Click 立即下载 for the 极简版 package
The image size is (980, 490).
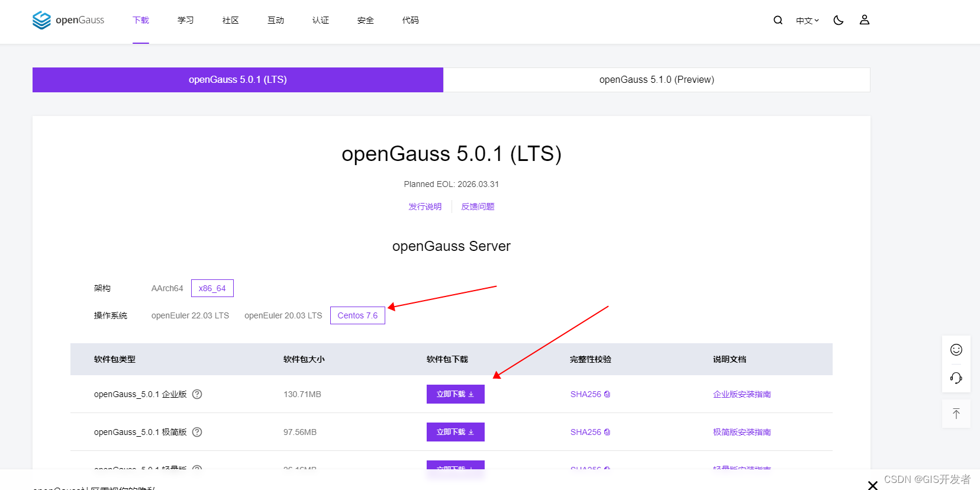456,432
